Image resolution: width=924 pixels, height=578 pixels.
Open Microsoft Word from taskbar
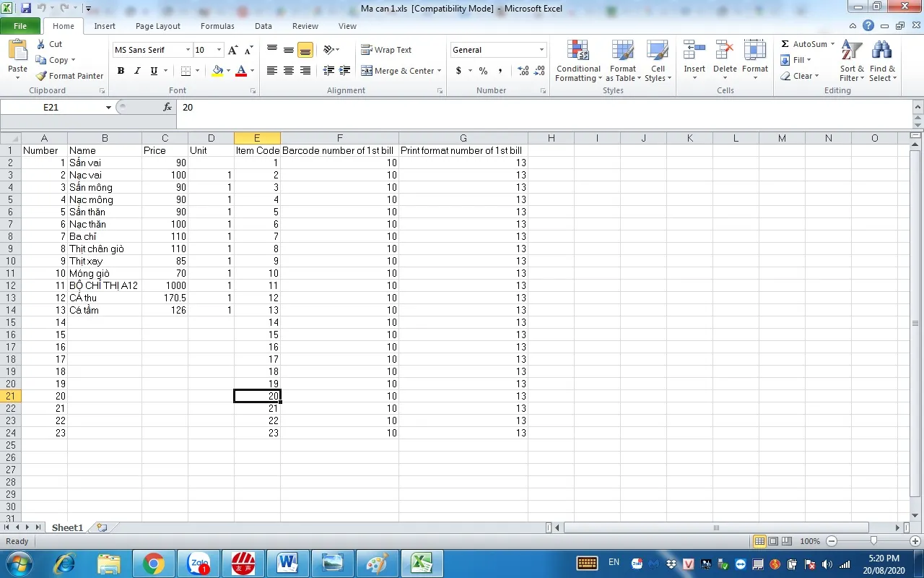coord(287,564)
